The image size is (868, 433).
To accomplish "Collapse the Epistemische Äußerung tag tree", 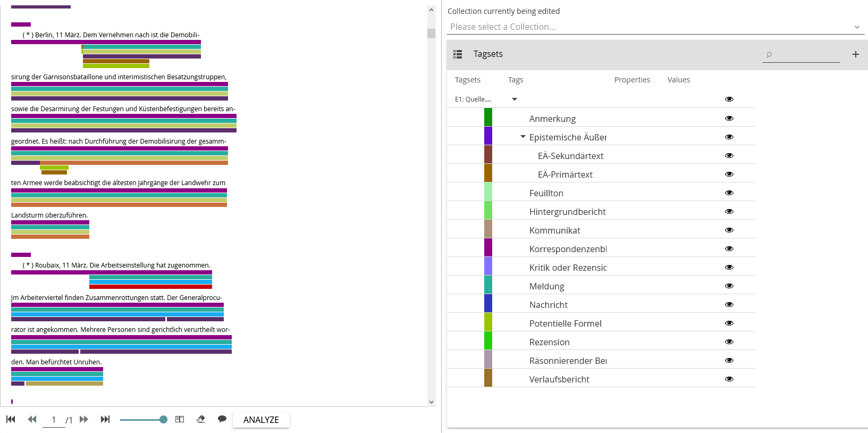I will click(x=523, y=137).
